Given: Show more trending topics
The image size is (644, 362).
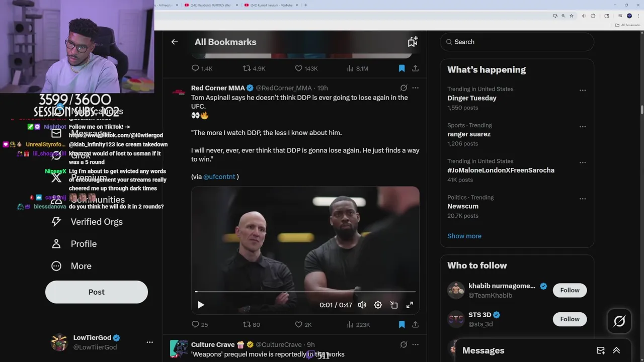Looking at the screenshot, I should pyautogui.click(x=464, y=236).
